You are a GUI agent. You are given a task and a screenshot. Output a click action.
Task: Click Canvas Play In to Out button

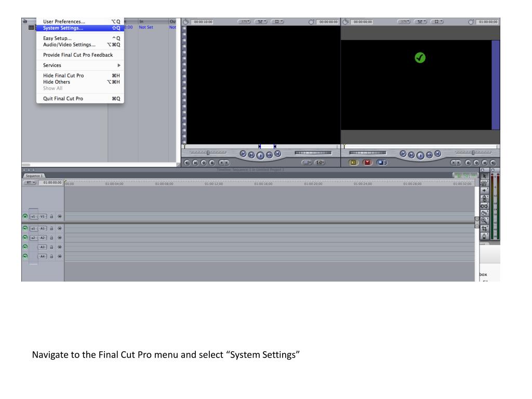click(x=411, y=155)
